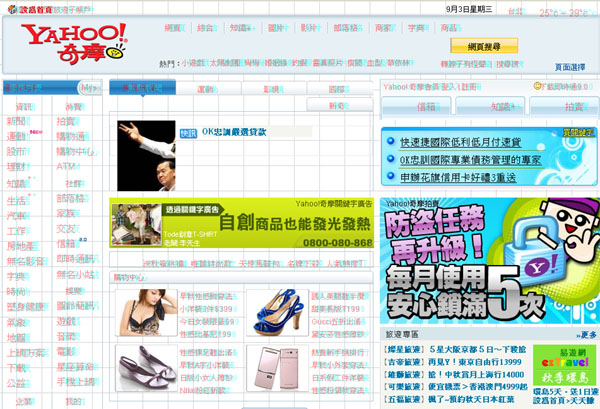The image size is (600, 409).
Task: Open 工作 in the left services list
Action: (17, 231)
